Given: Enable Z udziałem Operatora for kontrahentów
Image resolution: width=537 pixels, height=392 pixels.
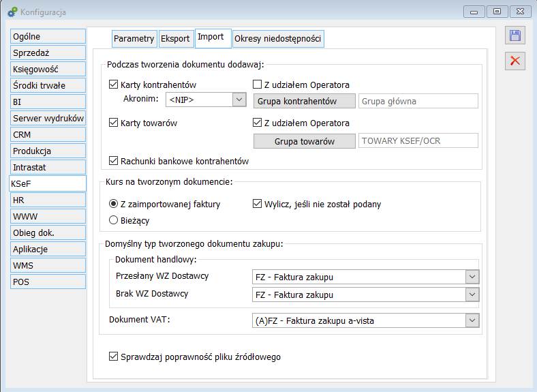Looking at the screenshot, I should pos(258,85).
